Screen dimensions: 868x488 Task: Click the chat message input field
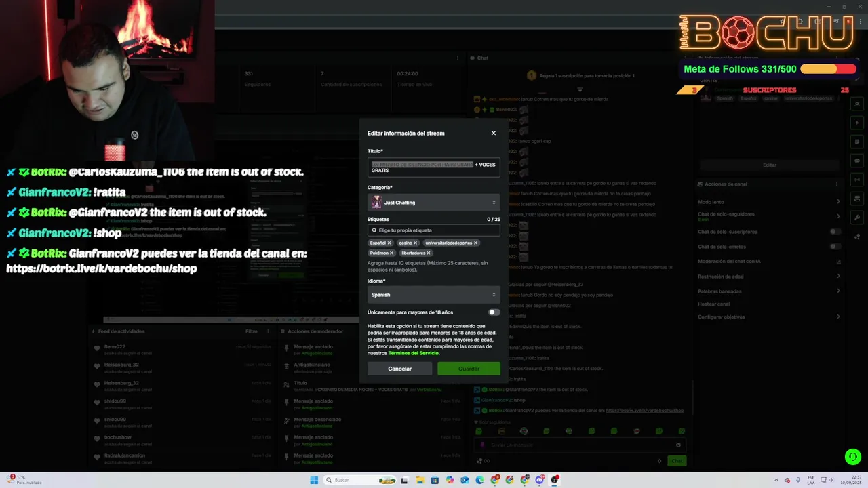coord(579,445)
